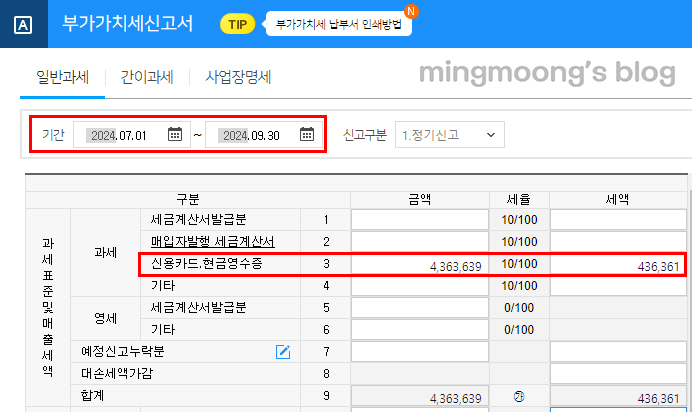This screenshot has height=412, width=692.
Task: Switch to the 간이과세 tab
Action: (147, 77)
